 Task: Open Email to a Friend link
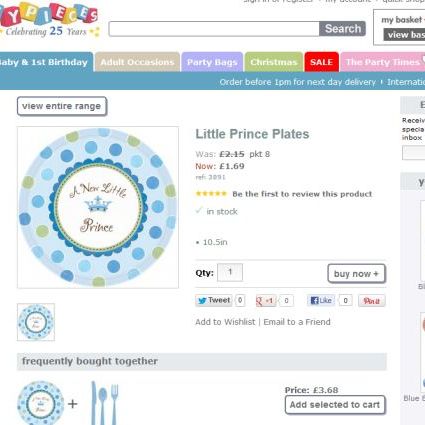[297, 322]
